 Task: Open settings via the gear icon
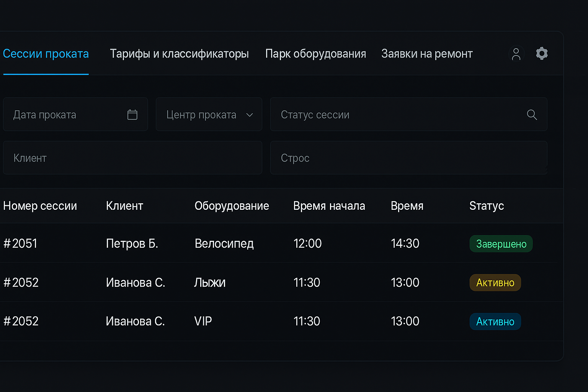(542, 53)
